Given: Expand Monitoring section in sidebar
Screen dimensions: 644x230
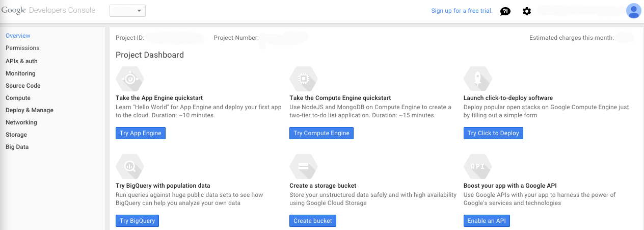Looking at the screenshot, I should (x=20, y=73).
